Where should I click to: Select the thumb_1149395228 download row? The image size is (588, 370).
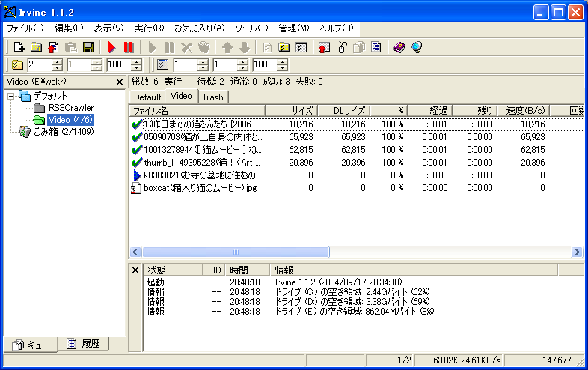click(356, 163)
